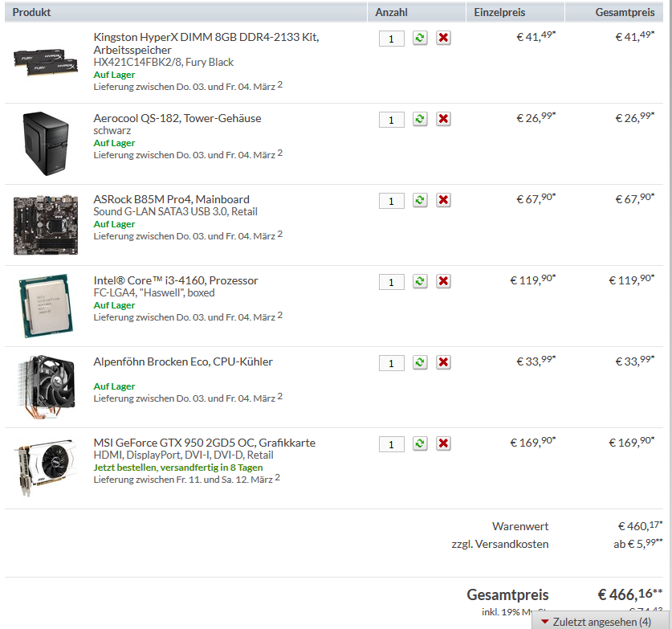The height and width of the screenshot is (629, 672).
Task: Click 'HDMI, DisplayPort, DVI-I, DVI-D, Retail' text
Action: pyautogui.click(x=183, y=455)
